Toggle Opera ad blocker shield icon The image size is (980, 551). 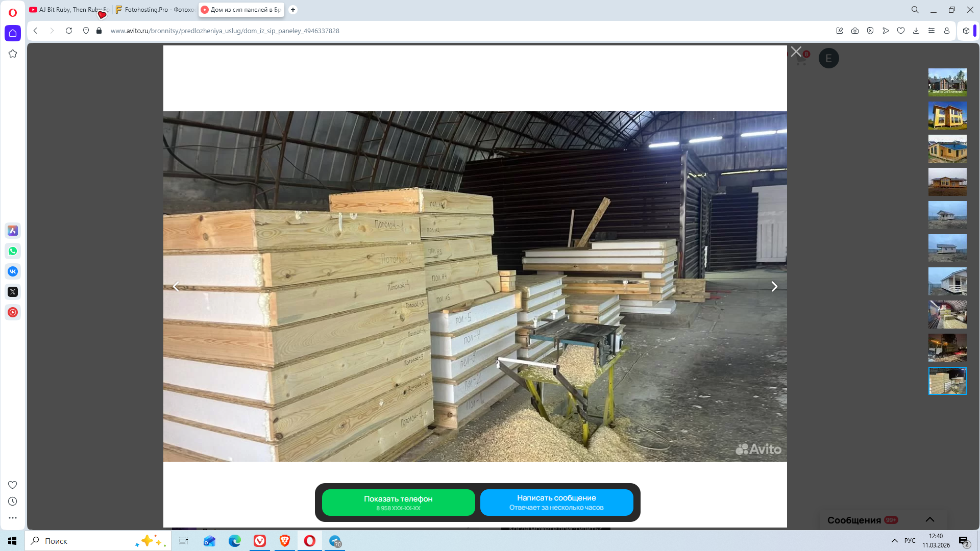coord(870,31)
